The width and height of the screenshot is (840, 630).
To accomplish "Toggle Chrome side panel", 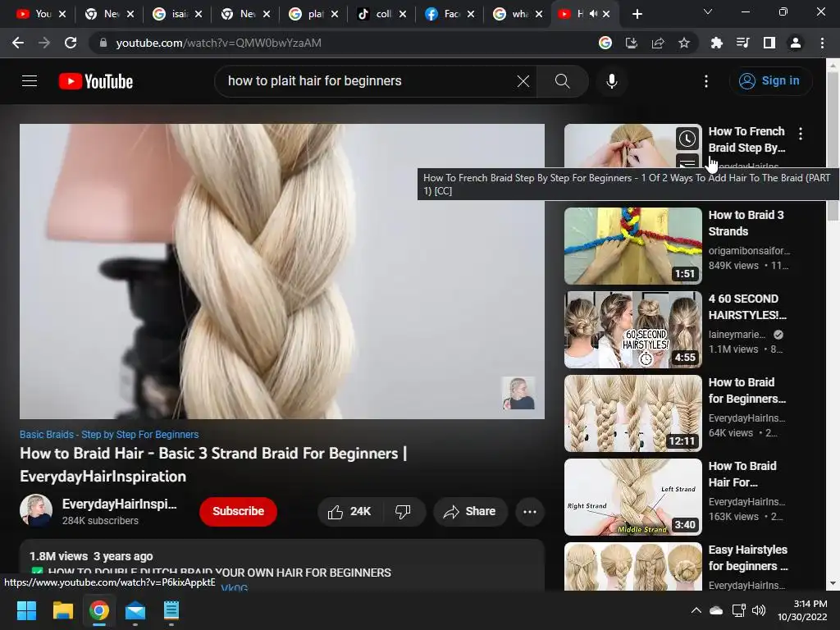I will click(x=769, y=43).
